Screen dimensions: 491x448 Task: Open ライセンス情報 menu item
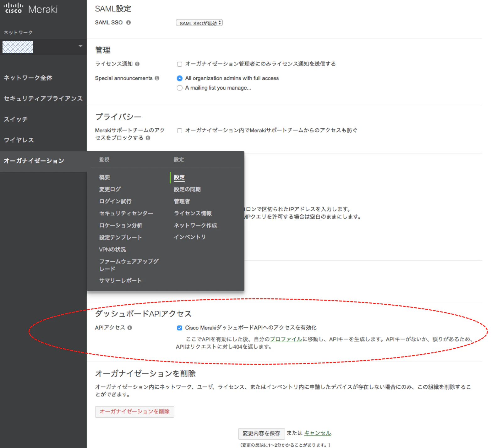click(193, 213)
